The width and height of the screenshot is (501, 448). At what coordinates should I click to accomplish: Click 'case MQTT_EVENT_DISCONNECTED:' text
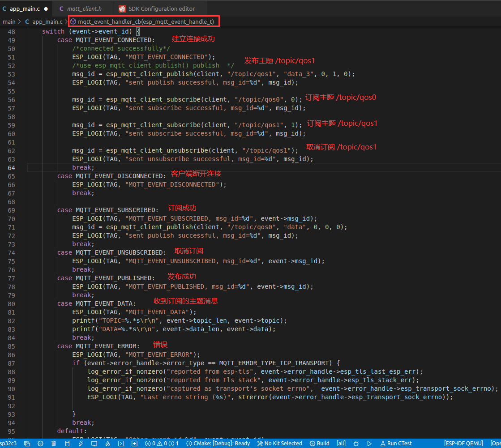111,176
